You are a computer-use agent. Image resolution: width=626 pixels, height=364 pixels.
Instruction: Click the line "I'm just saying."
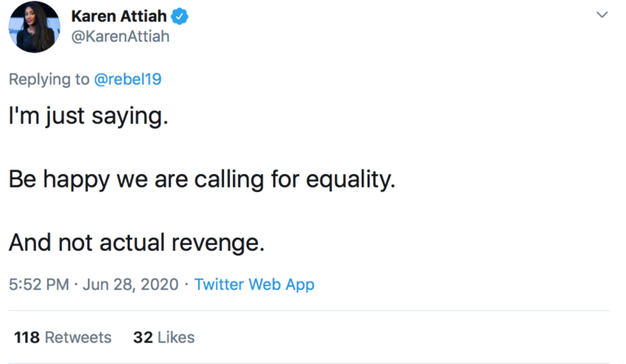88,116
